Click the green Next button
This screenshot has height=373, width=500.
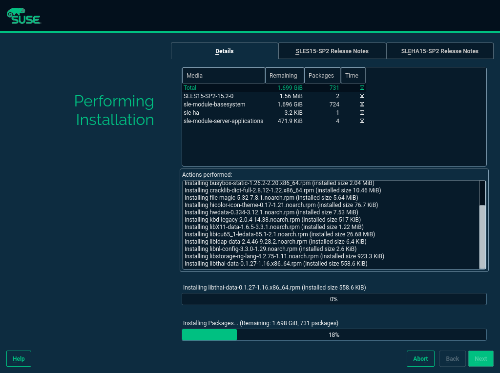tap(481, 359)
